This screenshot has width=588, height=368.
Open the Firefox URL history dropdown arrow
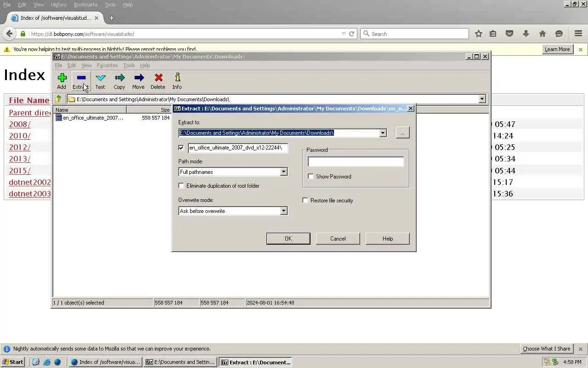tap(344, 34)
